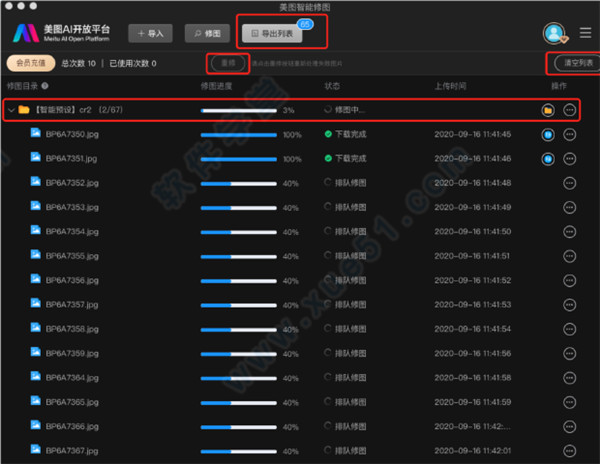Open more options for BP6A7352.jpg
This screenshot has width=600, height=464.
(x=571, y=183)
